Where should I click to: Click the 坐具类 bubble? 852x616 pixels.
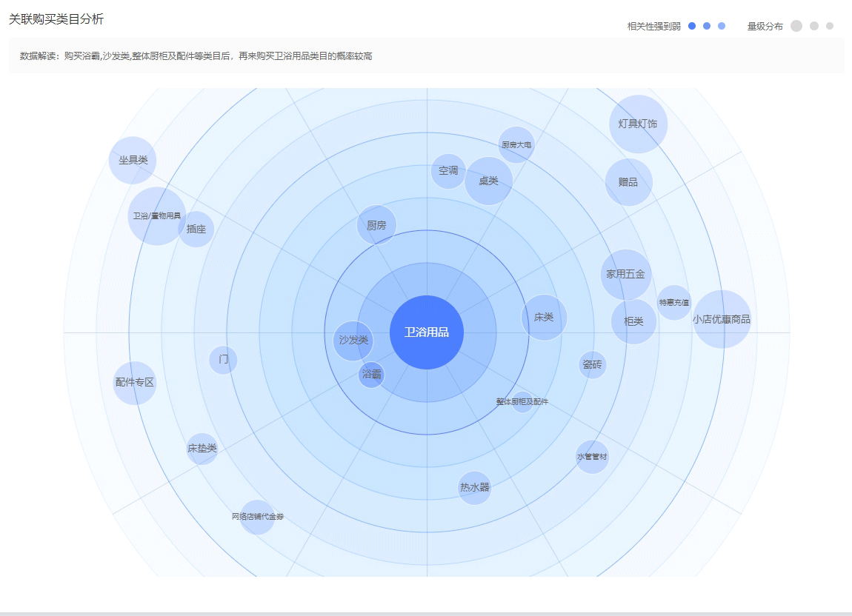point(133,160)
